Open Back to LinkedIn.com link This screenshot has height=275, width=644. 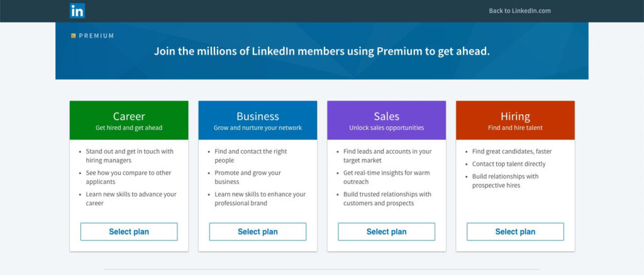coord(519,11)
